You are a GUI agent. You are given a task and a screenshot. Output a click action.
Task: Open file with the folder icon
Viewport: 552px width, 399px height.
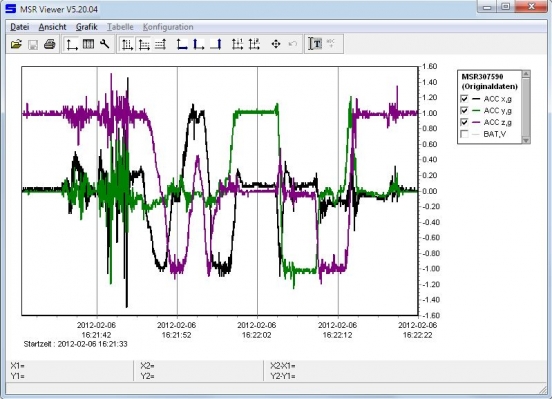click(x=16, y=44)
